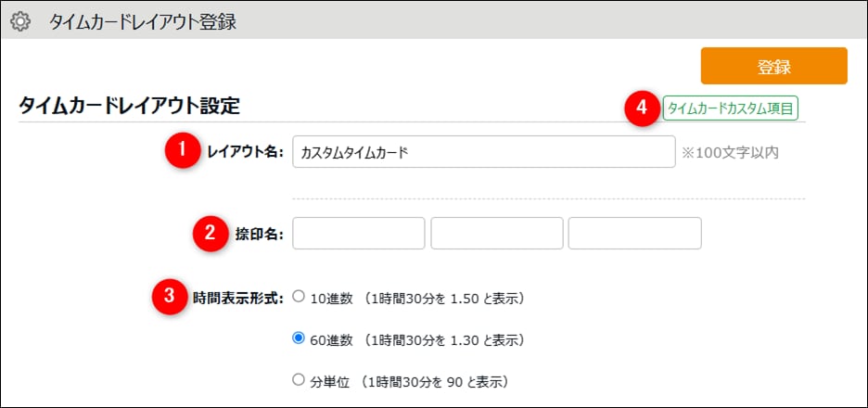Image resolution: width=868 pixels, height=408 pixels.
Task: Click the ※100文字以内 hint text
Action: [730, 152]
